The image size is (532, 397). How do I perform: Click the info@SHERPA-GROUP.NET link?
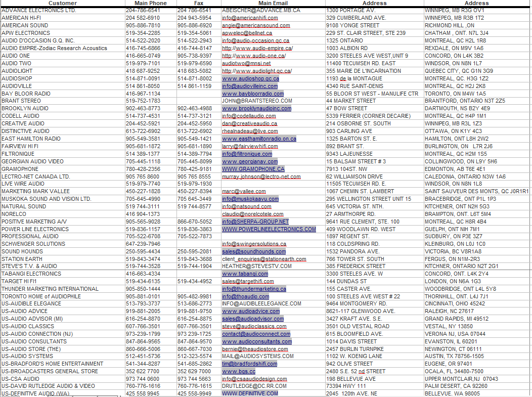(x=255, y=222)
